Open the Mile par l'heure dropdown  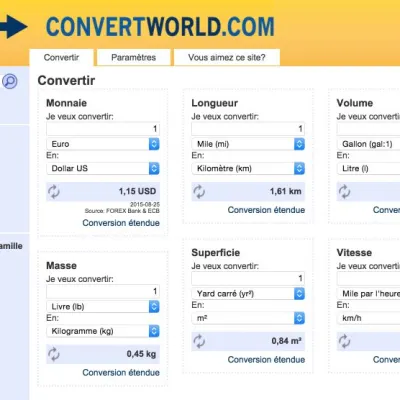click(x=368, y=294)
